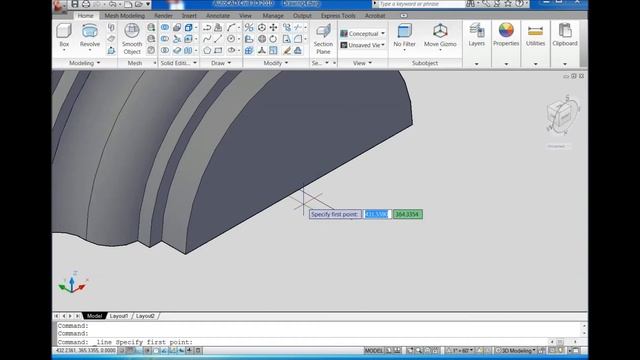
Task: Click the Save icon in quick access toolbar
Action: click(x=75, y=4)
